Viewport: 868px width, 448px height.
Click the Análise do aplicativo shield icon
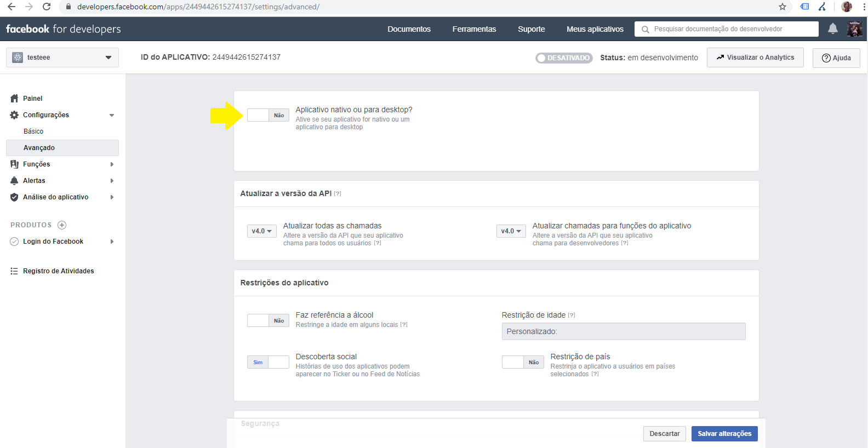[x=14, y=197]
